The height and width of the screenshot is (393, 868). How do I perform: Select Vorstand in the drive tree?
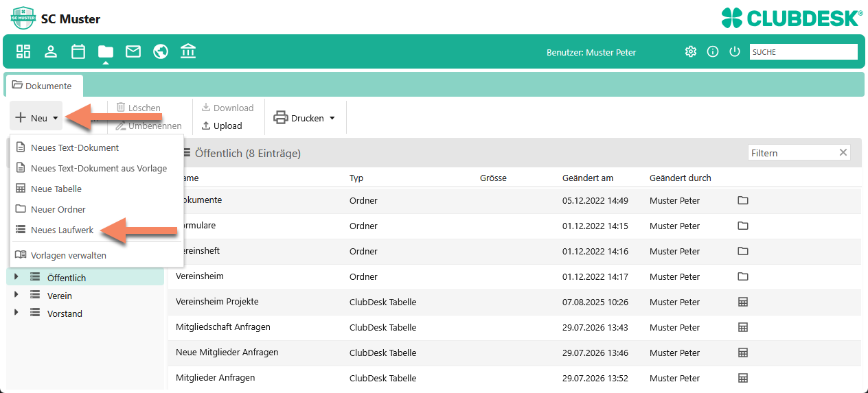[65, 313]
